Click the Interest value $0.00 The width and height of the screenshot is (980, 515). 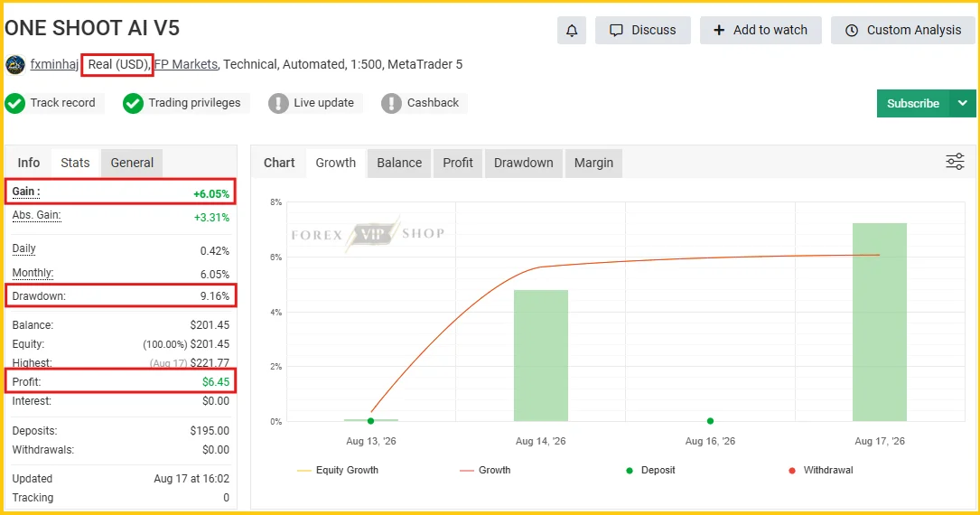point(216,400)
